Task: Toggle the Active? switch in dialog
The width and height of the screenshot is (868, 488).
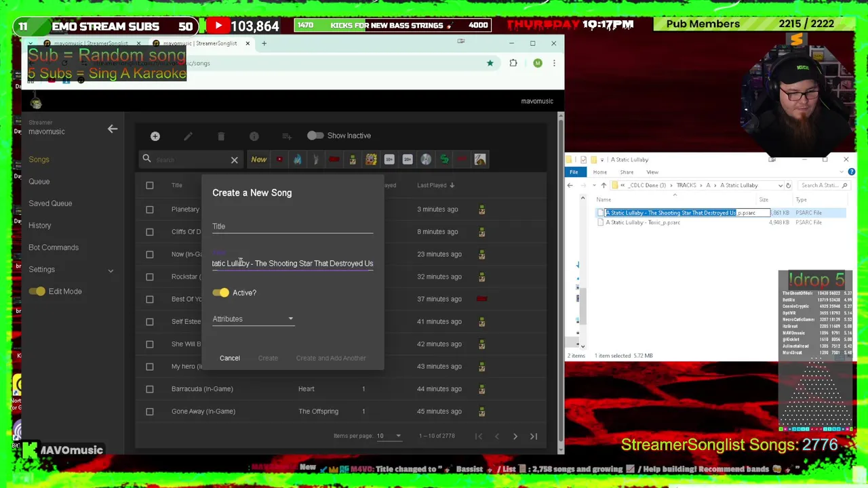Action: [221, 293]
